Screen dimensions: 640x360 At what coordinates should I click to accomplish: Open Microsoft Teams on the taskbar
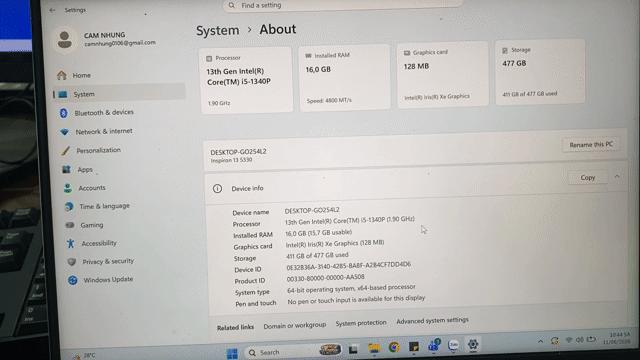tap(433, 346)
